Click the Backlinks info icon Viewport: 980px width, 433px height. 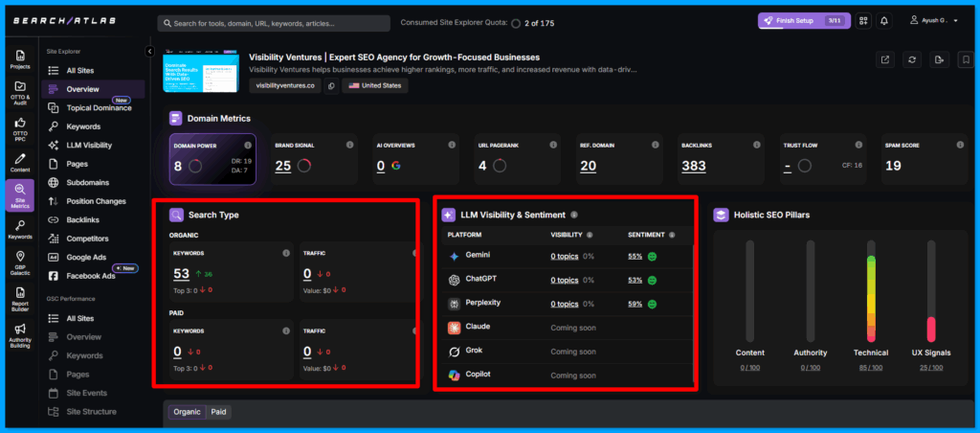(756, 146)
